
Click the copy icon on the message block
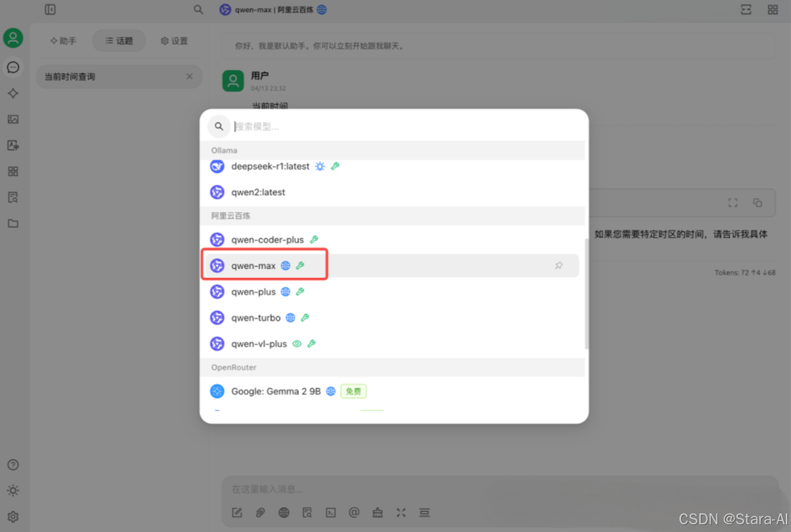click(x=758, y=203)
